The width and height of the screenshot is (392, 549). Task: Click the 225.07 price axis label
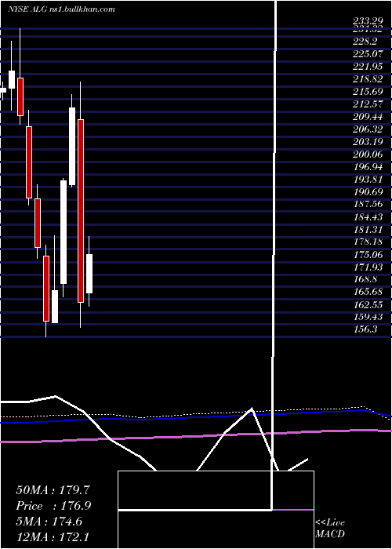point(368,54)
